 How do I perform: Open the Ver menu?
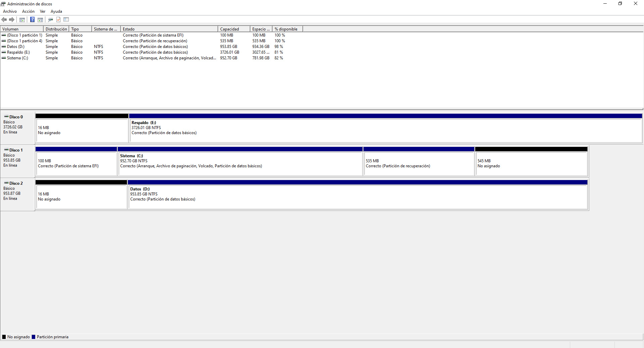(x=43, y=11)
